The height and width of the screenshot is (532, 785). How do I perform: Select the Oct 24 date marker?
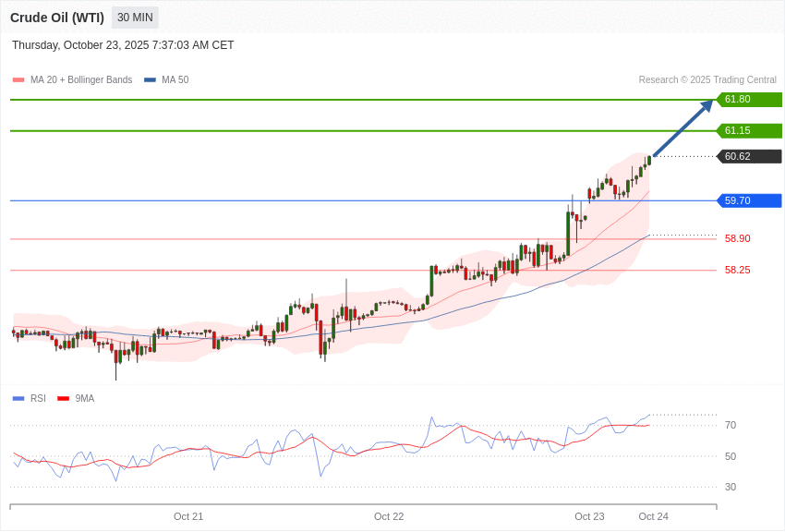653,516
